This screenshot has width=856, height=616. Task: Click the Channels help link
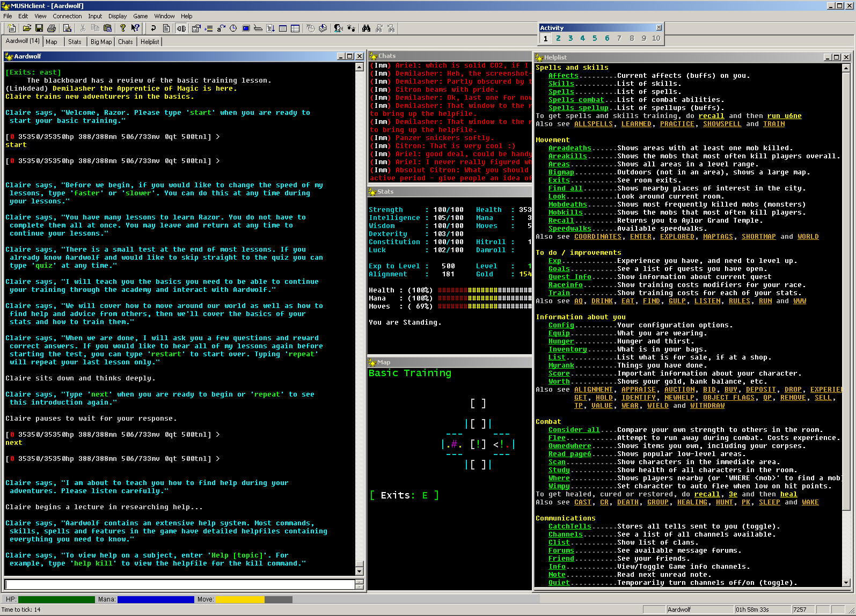(566, 534)
